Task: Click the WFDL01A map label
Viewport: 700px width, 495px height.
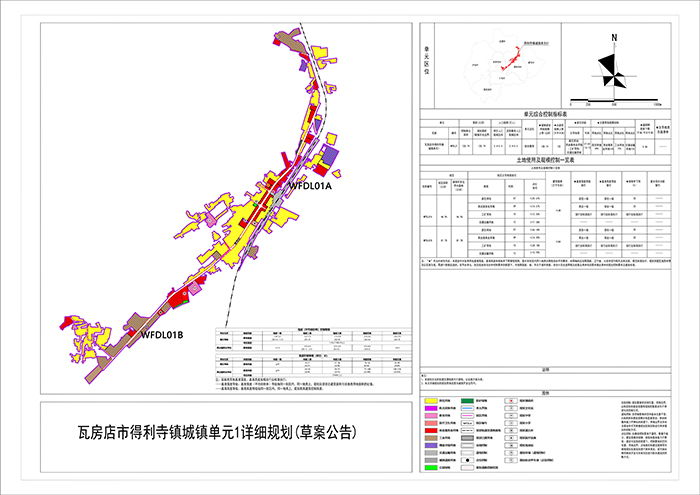Action: (x=310, y=186)
